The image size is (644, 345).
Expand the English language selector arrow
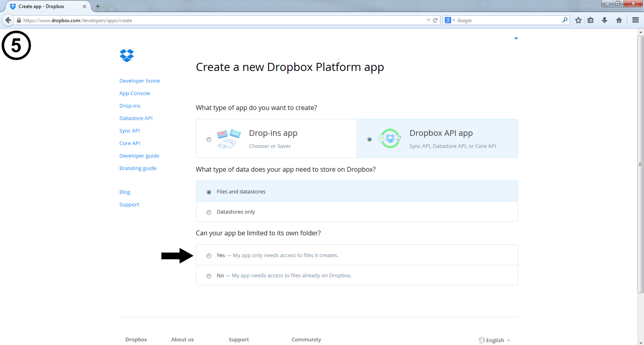[508, 340]
